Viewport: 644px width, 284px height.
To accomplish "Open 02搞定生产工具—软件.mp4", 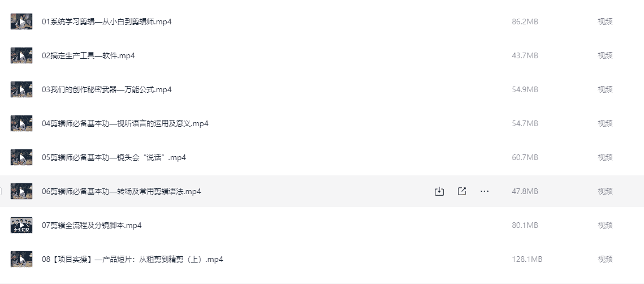I will click(88, 55).
